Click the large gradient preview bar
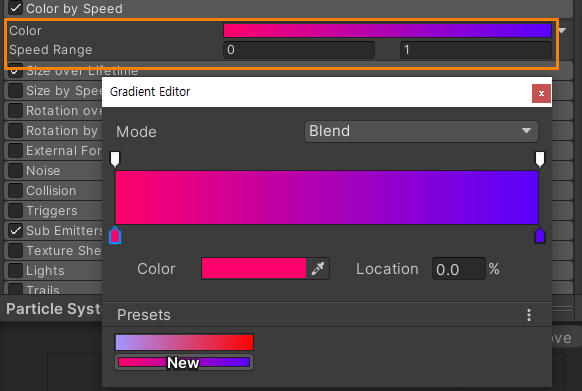The image size is (582, 391). (327, 198)
